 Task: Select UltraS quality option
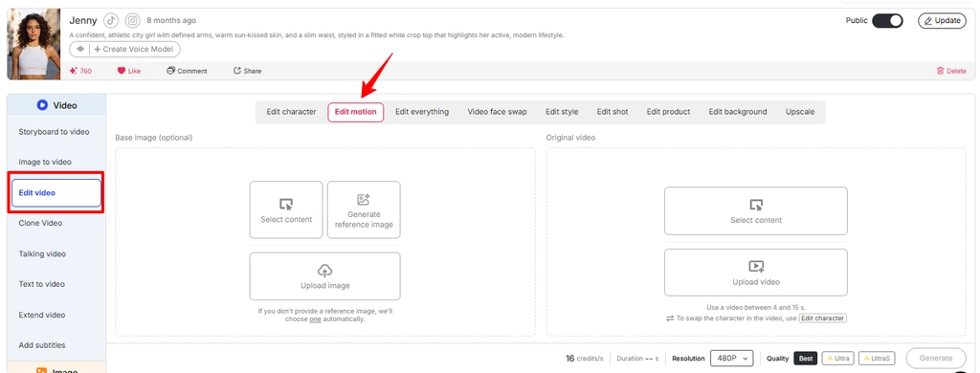pos(877,358)
